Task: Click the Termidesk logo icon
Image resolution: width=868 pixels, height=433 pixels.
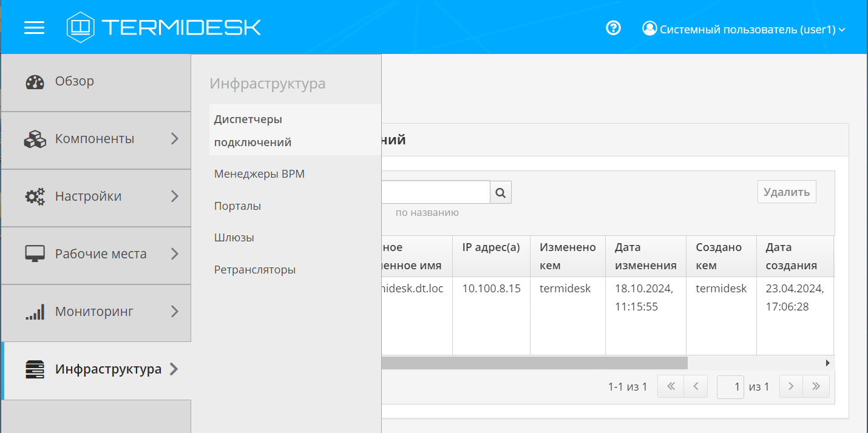Action: pos(81,27)
